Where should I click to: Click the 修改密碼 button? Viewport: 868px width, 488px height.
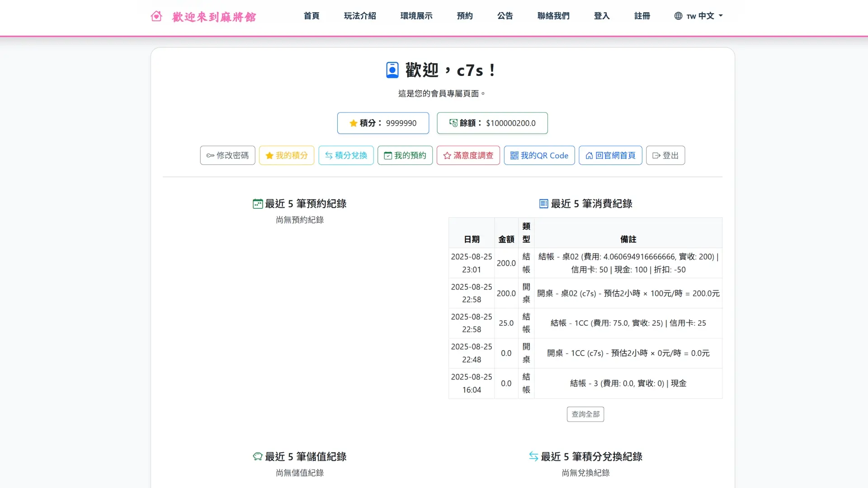tap(228, 155)
